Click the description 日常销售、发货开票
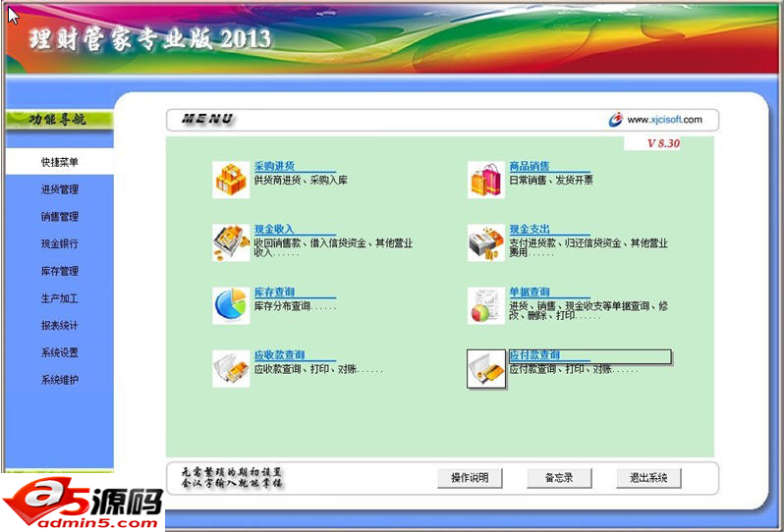The height and width of the screenshot is (532, 784). (x=551, y=181)
